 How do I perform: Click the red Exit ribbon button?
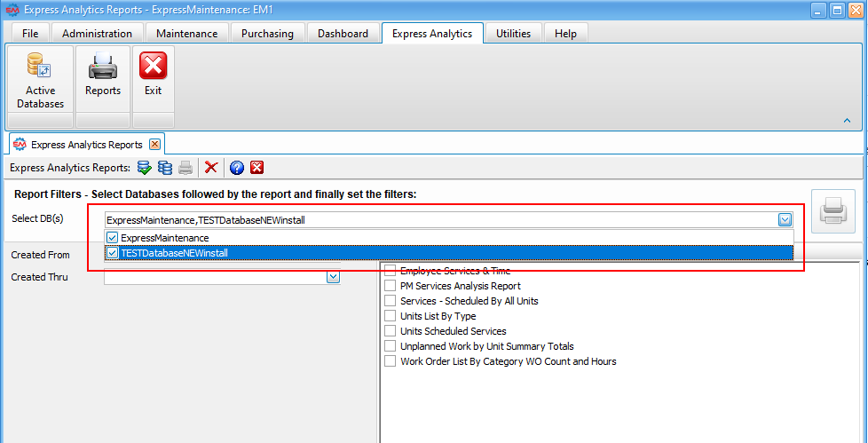tap(154, 80)
